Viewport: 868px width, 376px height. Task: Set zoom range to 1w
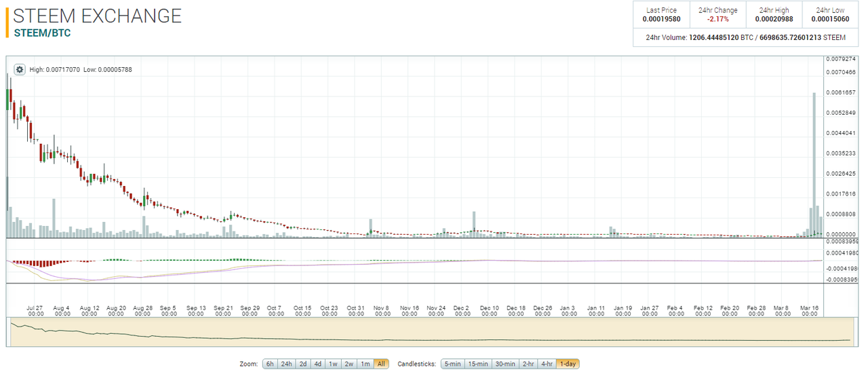(334, 364)
